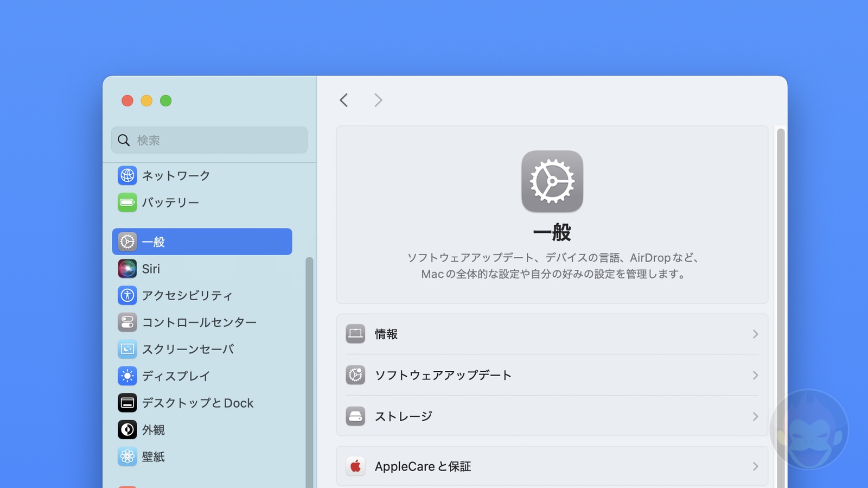Open the 外観 appearance icon

127,430
